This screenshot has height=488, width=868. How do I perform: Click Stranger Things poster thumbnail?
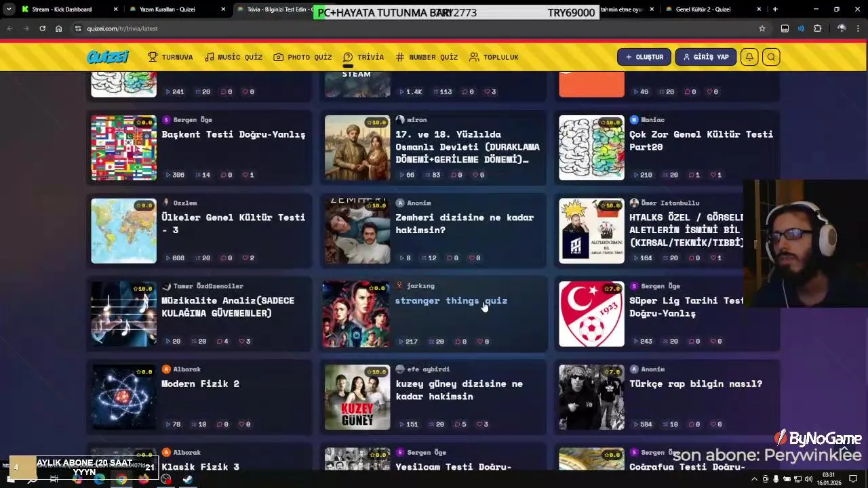coord(357,314)
